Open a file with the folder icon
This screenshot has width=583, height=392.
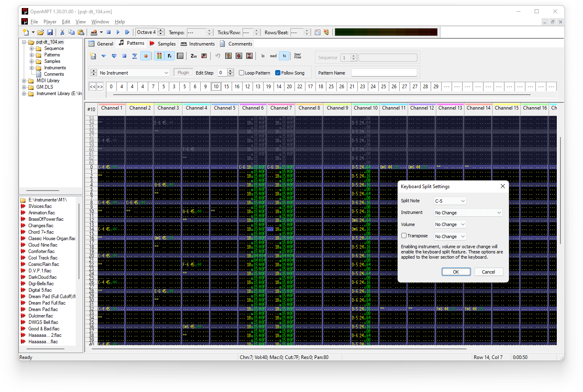[40, 32]
